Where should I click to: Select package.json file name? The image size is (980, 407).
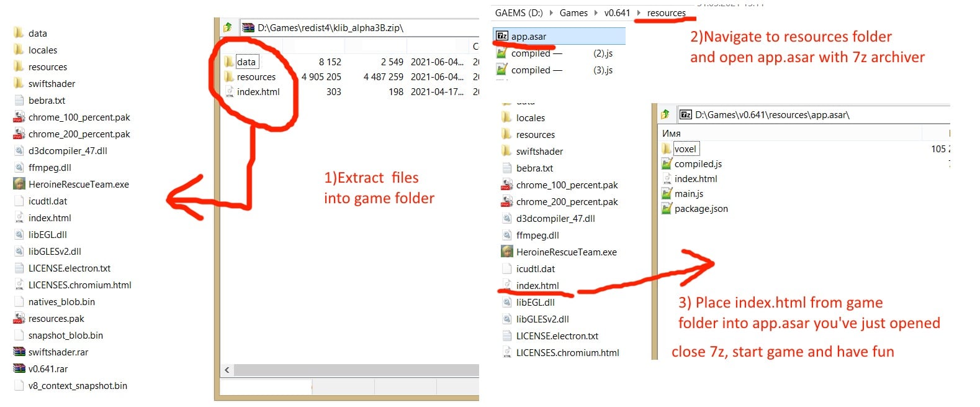click(x=701, y=209)
